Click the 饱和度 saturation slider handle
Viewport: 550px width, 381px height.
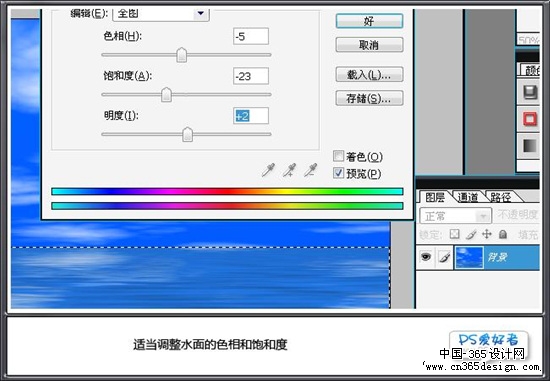pyautogui.click(x=166, y=95)
